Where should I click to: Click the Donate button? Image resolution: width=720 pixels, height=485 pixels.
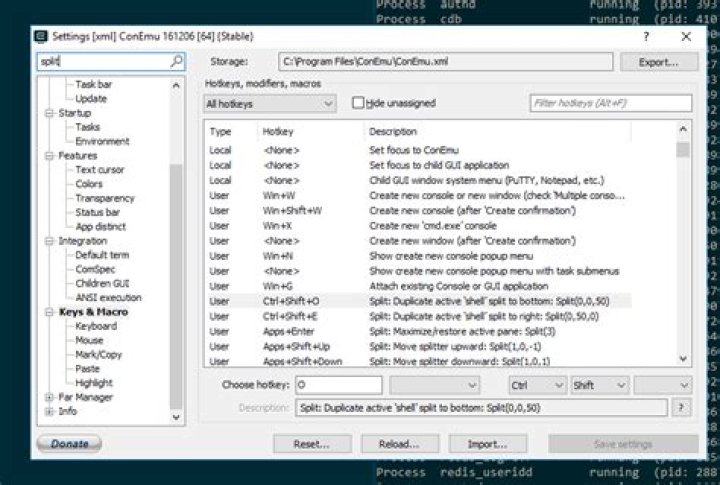pos(69,444)
